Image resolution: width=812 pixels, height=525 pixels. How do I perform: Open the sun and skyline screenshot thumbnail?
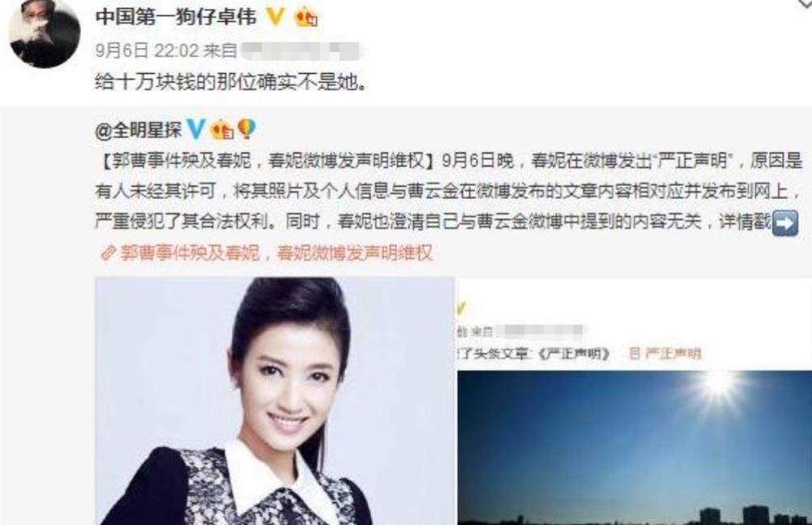(x=635, y=448)
